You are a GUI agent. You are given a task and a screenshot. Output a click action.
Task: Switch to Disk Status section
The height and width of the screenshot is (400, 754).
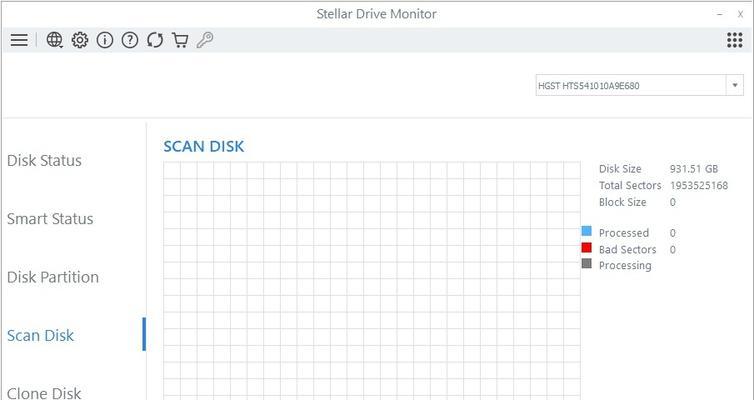click(x=44, y=161)
